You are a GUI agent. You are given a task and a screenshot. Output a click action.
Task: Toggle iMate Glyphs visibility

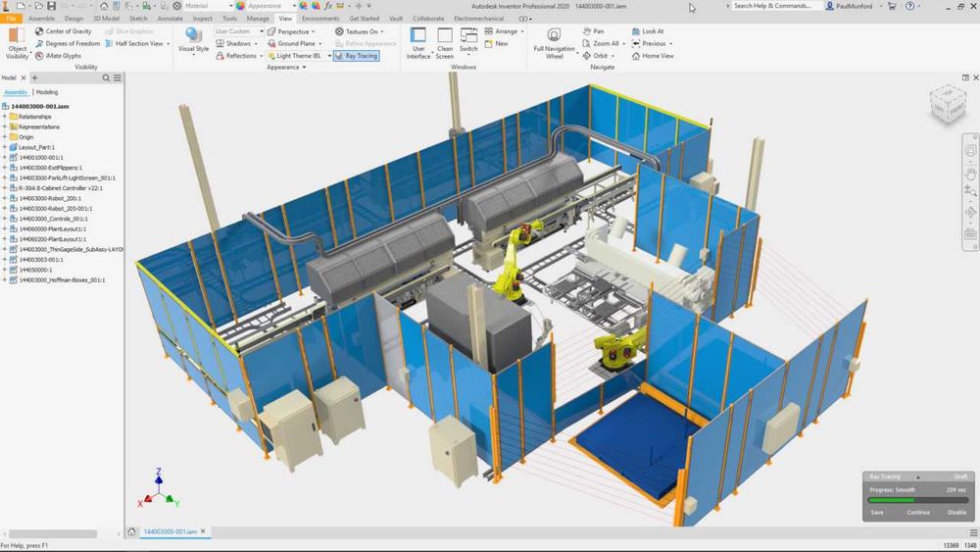pyautogui.click(x=58, y=56)
